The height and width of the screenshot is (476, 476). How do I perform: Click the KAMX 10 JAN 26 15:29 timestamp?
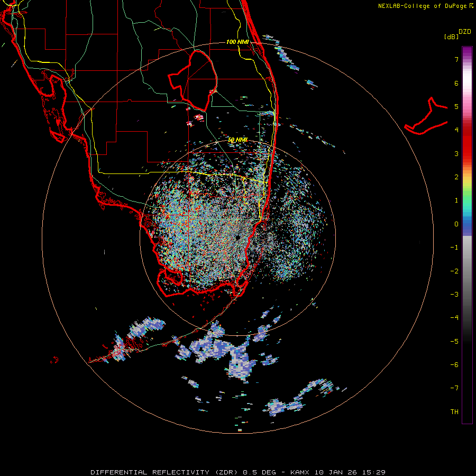tap(337, 472)
